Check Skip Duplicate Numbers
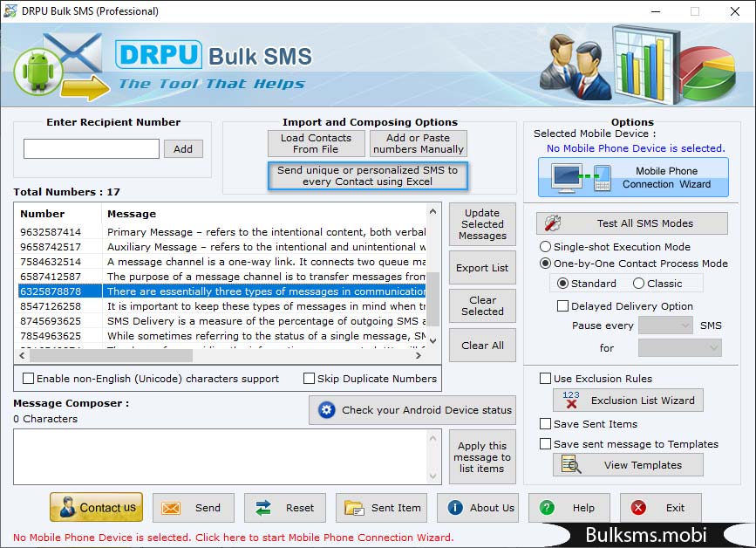 coord(309,379)
